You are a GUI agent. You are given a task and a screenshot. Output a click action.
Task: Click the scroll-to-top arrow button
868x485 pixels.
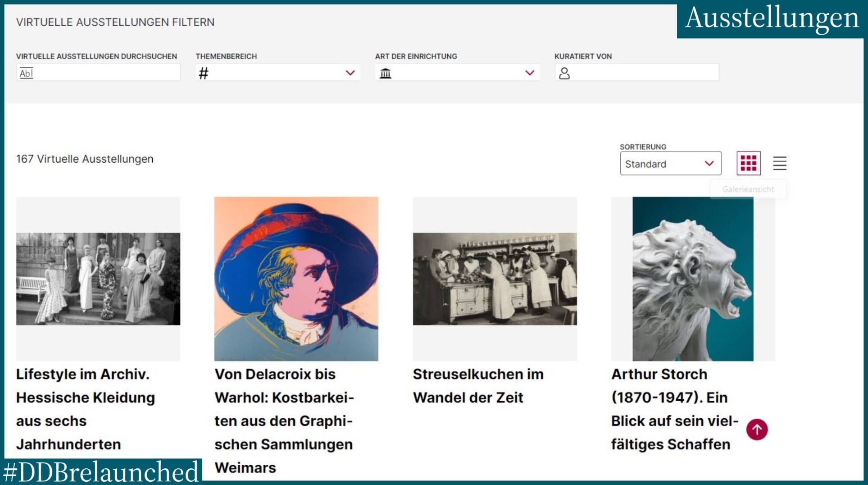pos(757,430)
